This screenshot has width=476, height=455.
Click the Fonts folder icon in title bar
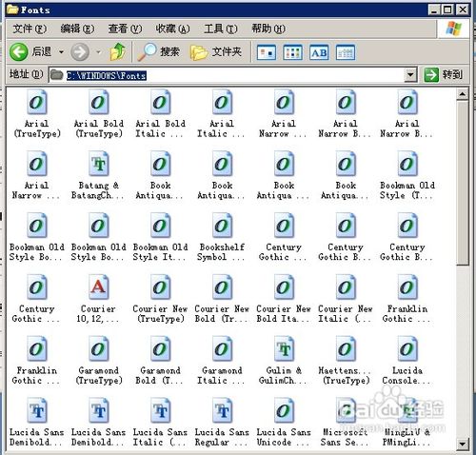click(x=12, y=10)
